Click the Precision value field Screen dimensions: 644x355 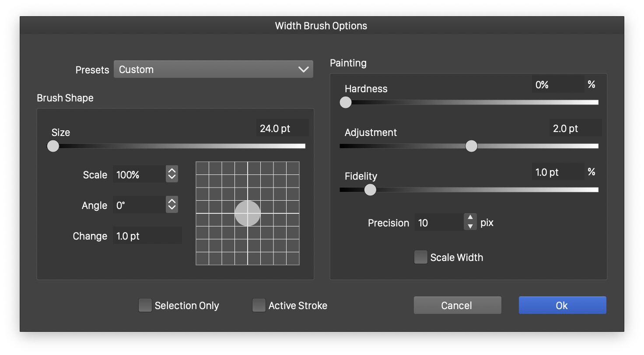[439, 223]
